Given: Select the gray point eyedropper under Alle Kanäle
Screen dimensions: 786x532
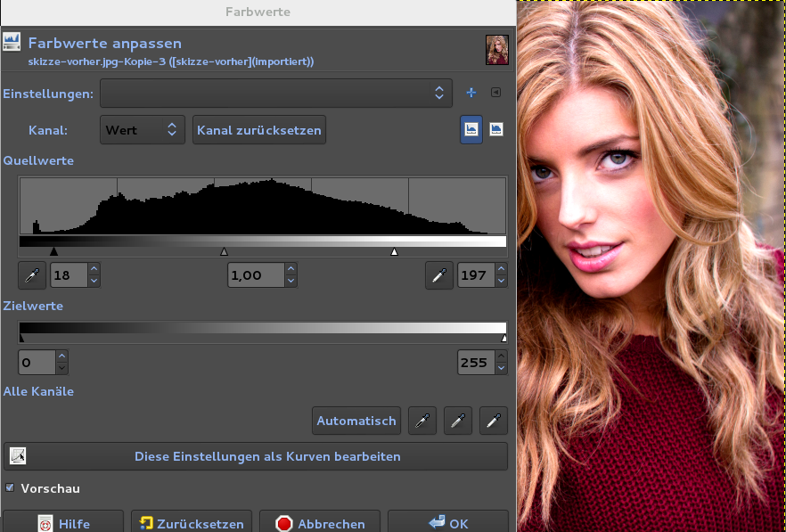Looking at the screenshot, I should click(458, 421).
